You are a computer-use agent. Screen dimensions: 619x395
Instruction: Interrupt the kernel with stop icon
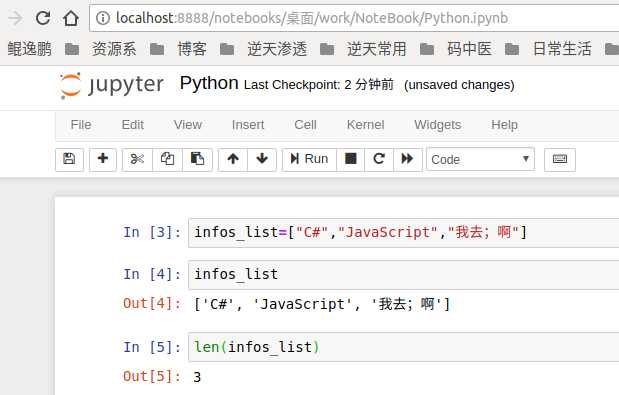click(x=351, y=159)
